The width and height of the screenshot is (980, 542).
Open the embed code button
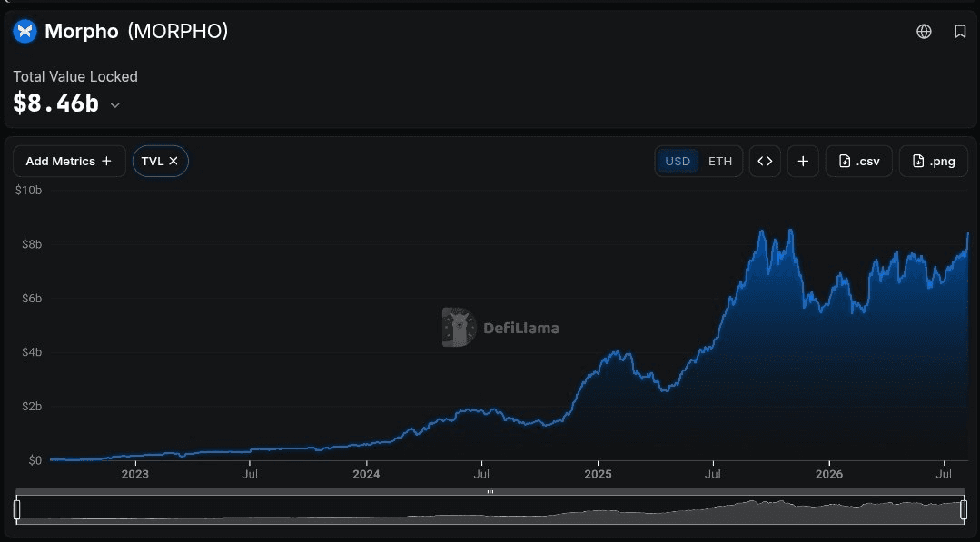(x=765, y=161)
